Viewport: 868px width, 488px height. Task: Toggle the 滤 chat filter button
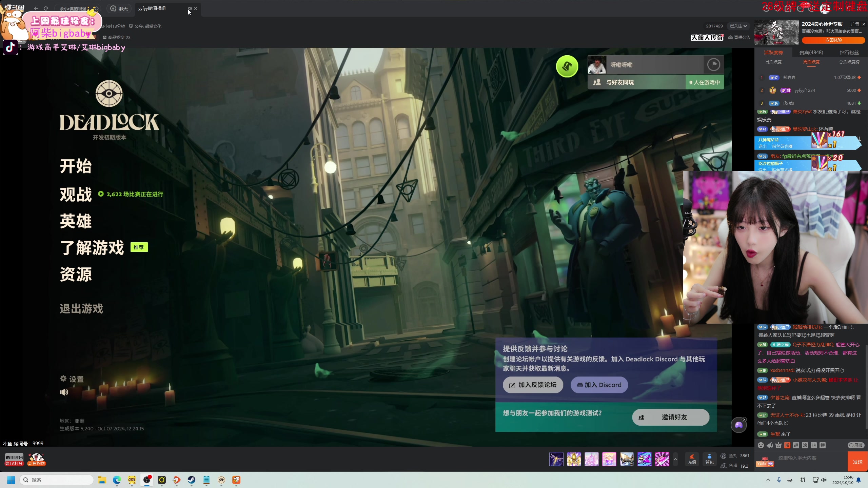click(805, 445)
